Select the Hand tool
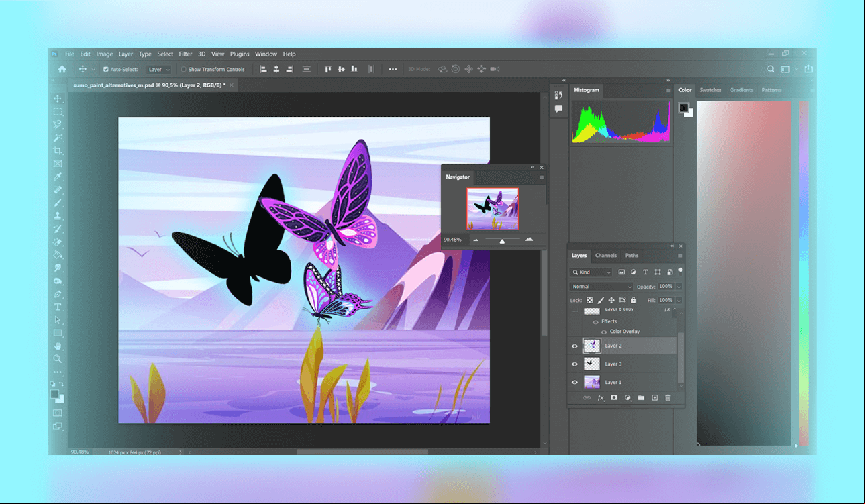Screen dimensions: 865x504 point(58,346)
